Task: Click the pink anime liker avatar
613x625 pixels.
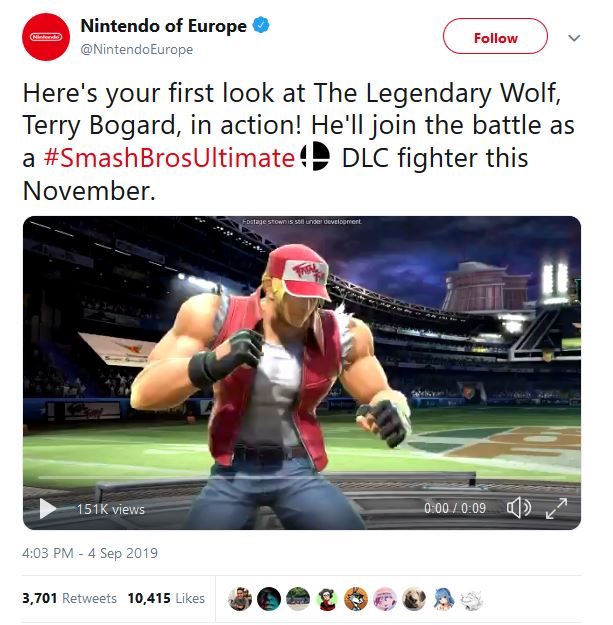Action: [385, 599]
